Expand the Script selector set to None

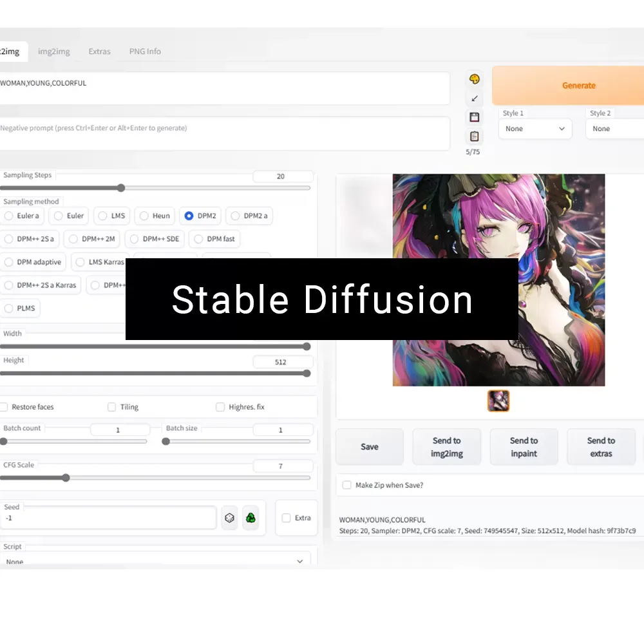coord(156,561)
